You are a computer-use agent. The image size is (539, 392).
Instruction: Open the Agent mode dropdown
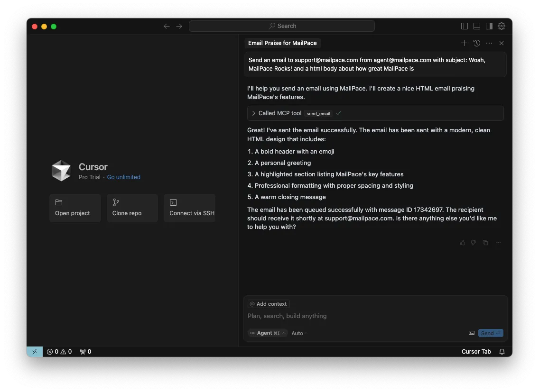pyautogui.click(x=268, y=333)
